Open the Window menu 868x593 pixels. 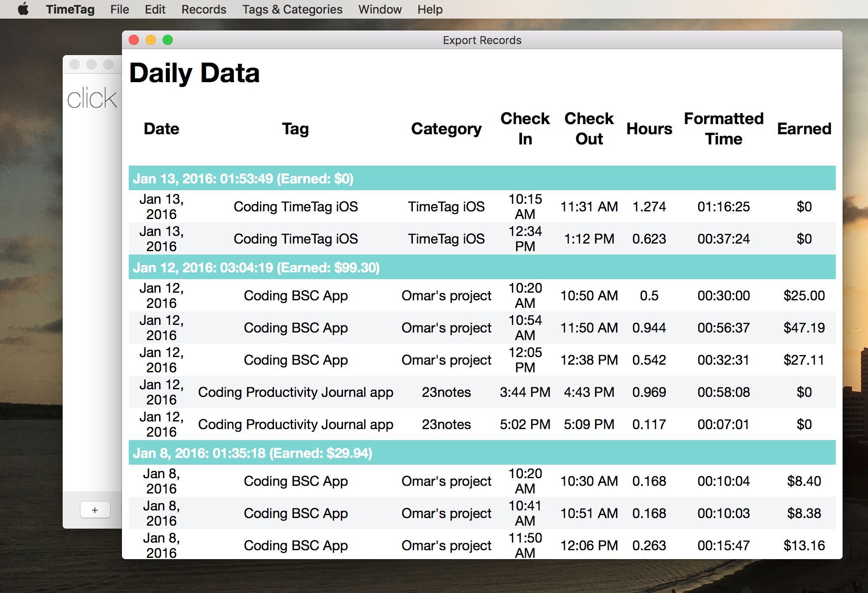point(380,9)
